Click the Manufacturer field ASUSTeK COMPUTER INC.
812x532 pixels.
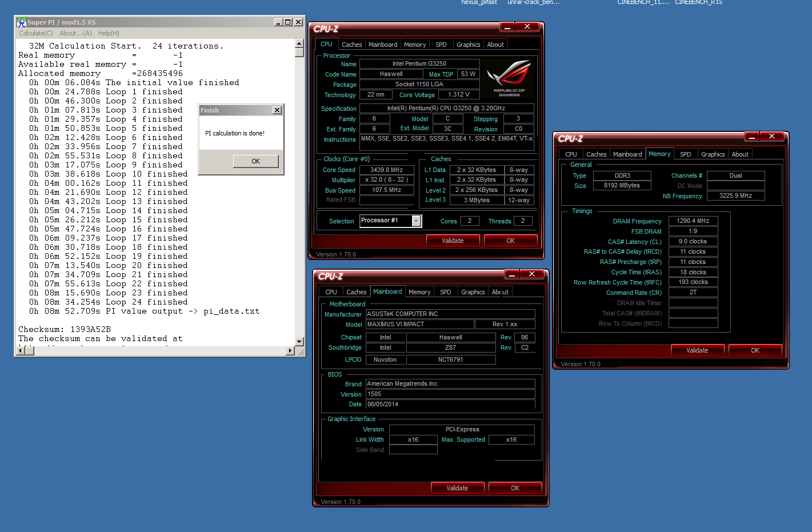(451, 314)
